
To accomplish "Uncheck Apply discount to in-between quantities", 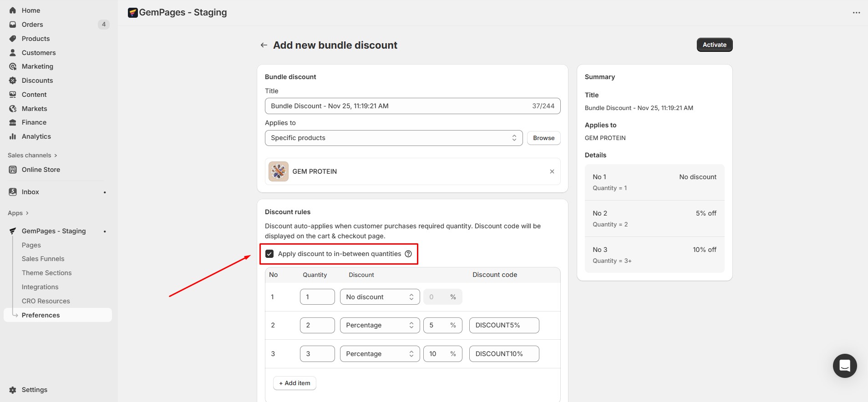I will 269,254.
